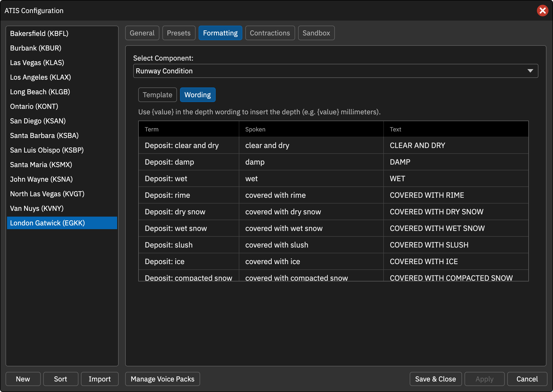This screenshot has width=553, height=392.
Task: Click spoken cell 'covered with ice'
Action: 311,261
